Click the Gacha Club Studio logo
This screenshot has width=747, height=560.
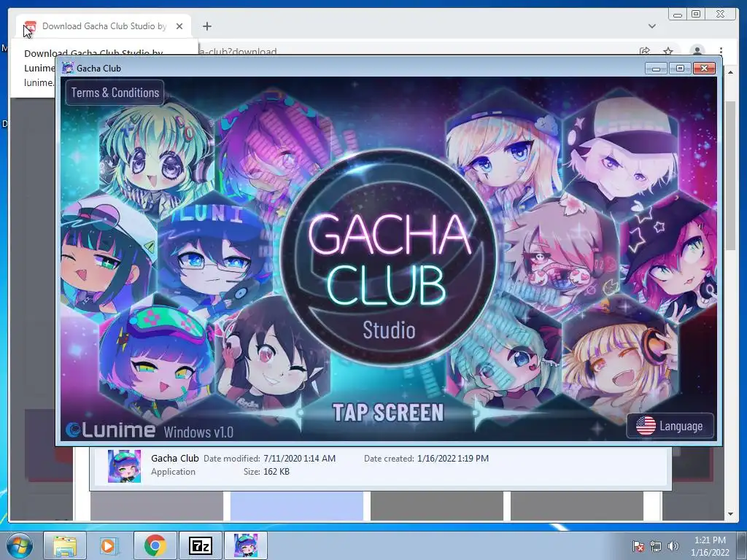388,259
